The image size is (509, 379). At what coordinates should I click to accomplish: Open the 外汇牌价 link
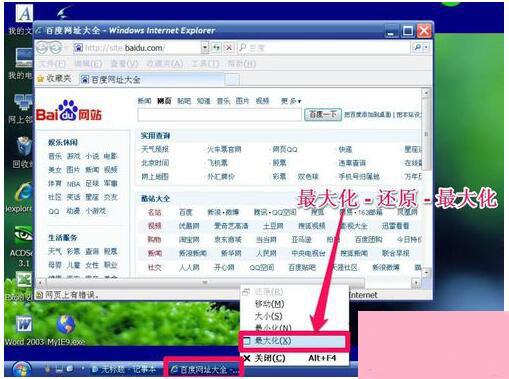(x=221, y=176)
